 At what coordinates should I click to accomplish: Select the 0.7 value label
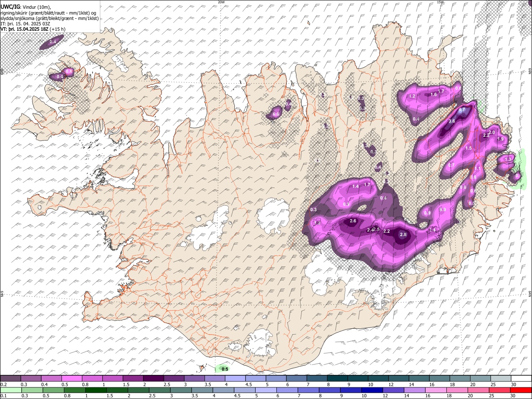point(451,165)
